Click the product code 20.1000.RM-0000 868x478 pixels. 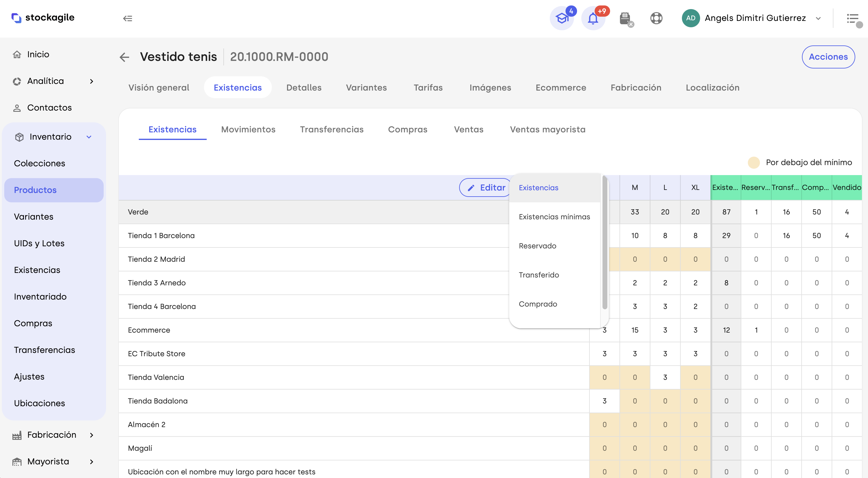coord(279,57)
